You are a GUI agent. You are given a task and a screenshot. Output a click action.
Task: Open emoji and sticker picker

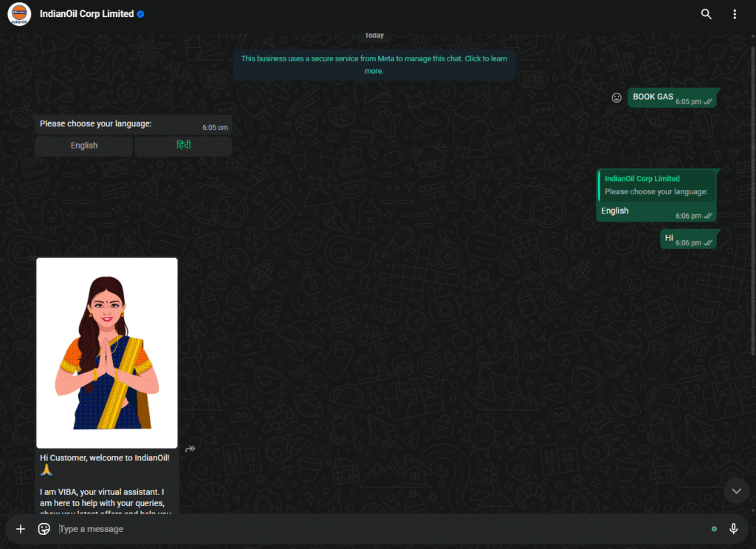pyautogui.click(x=44, y=529)
